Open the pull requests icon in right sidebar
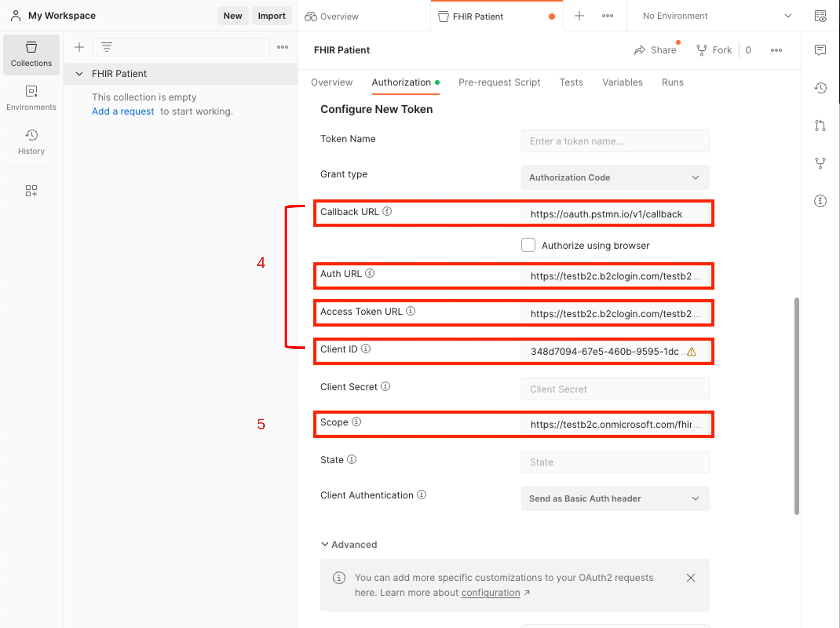840x628 pixels. tap(820, 125)
